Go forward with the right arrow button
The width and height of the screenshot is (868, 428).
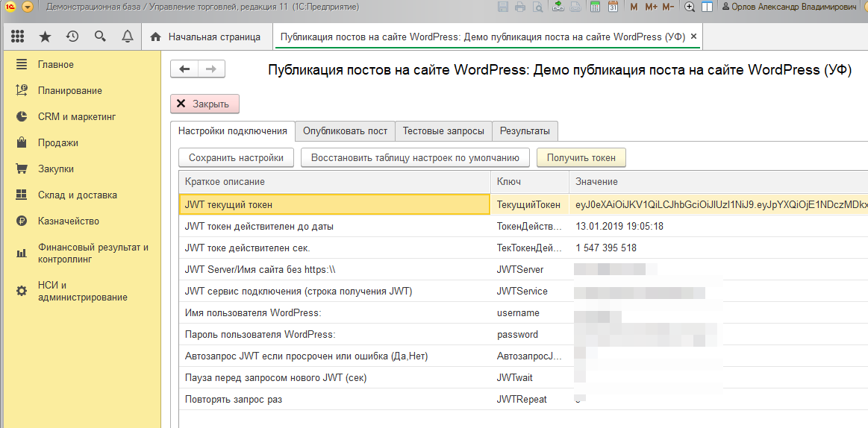(211, 69)
